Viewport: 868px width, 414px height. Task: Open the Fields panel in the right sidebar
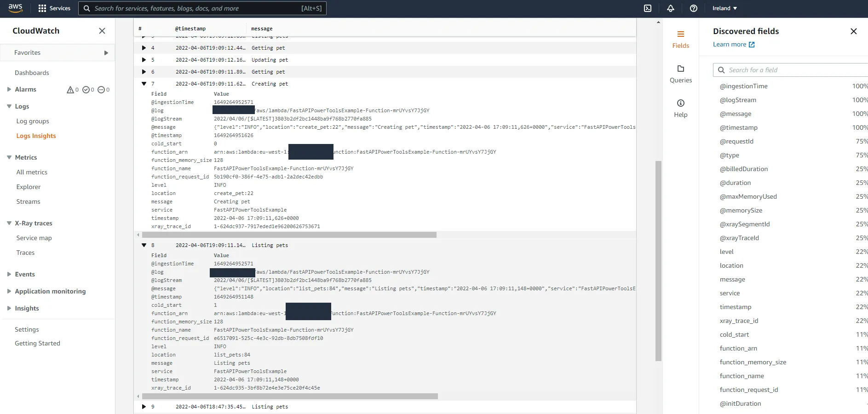(x=681, y=39)
